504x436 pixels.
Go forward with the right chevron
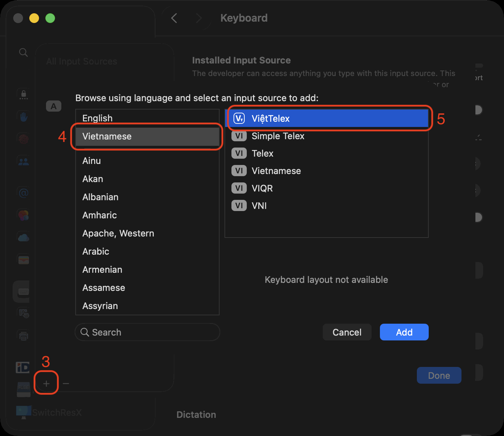tap(199, 18)
